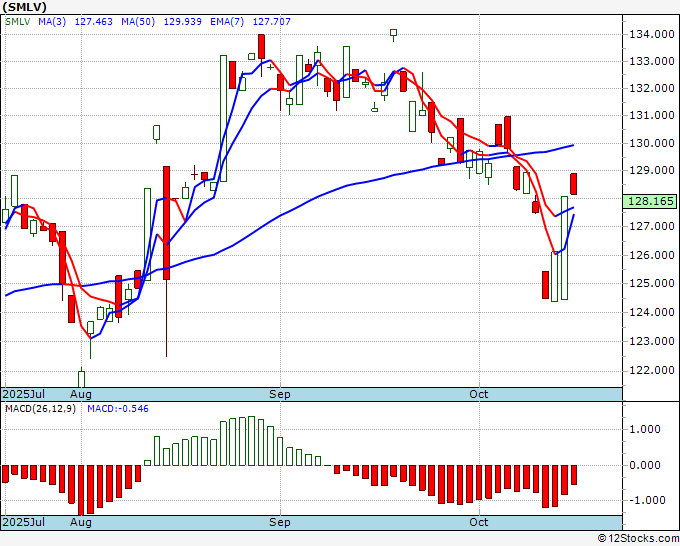Click the 132.000 price axis label
The height and width of the screenshot is (546, 680).
tap(652, 88)
